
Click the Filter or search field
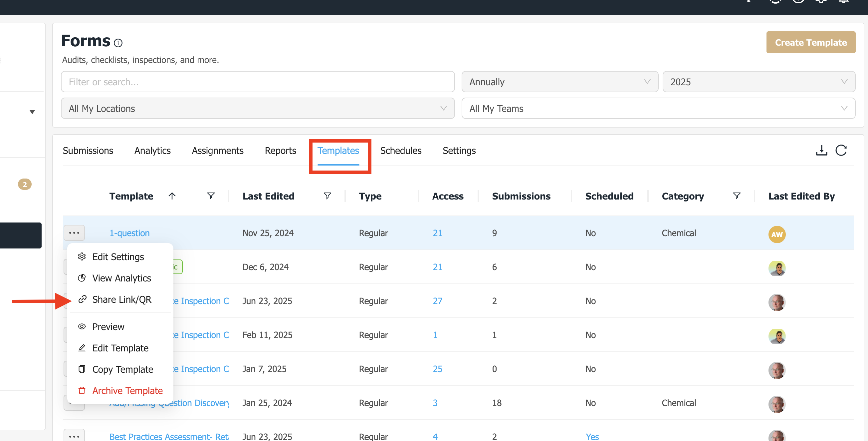click(257, 82)
